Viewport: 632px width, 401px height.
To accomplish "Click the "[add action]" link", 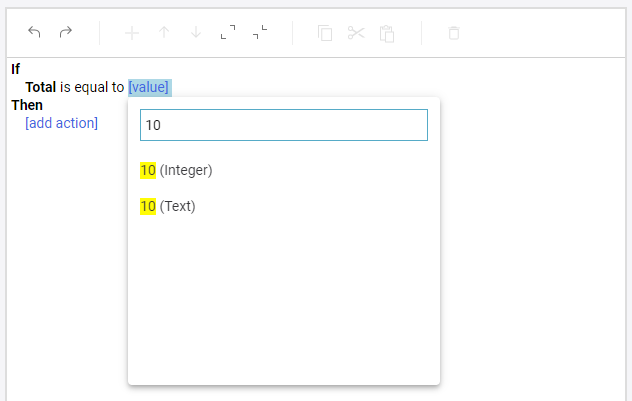I will (61, 123).
